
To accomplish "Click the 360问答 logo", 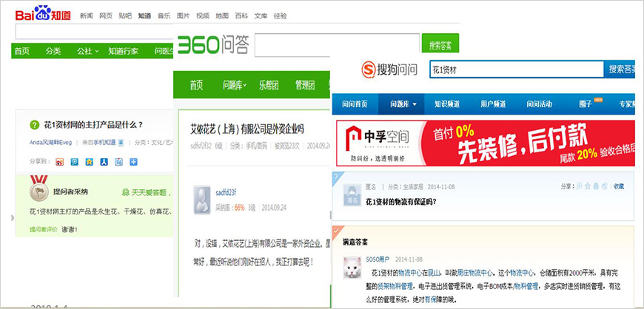I will [212, 46].
